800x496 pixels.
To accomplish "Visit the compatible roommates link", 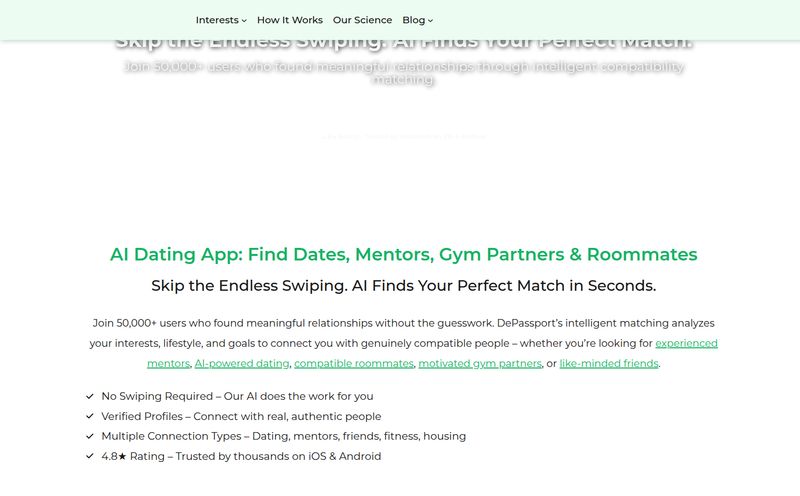I will click(354, 363).
